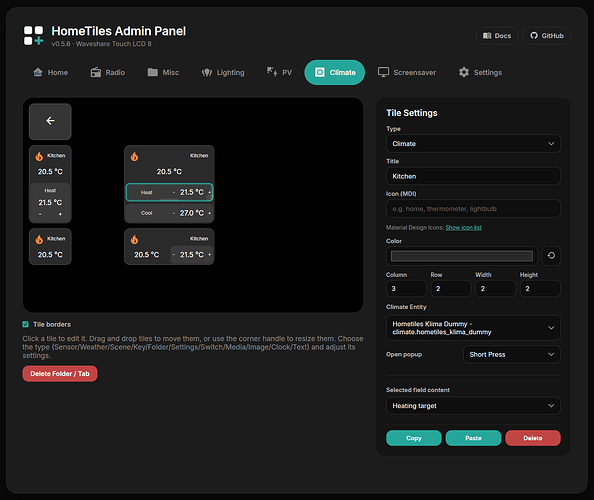Image resolution: width=594 pixels, height=500 pixels.
Task: Click the Width number field
Action: tap(496, 289)
